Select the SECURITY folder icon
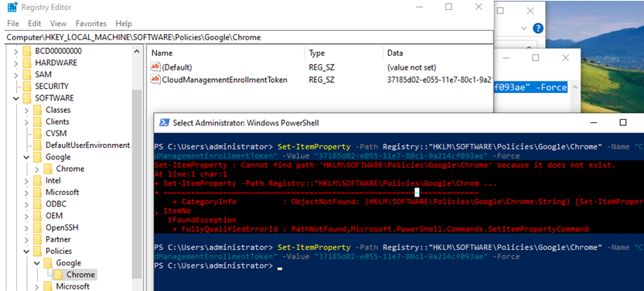The height and width of the screenshot is (291, 644). tap(27, 87)
